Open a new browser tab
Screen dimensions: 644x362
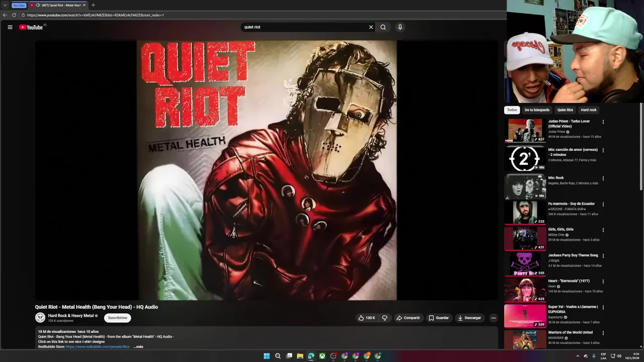click(93, 5)
